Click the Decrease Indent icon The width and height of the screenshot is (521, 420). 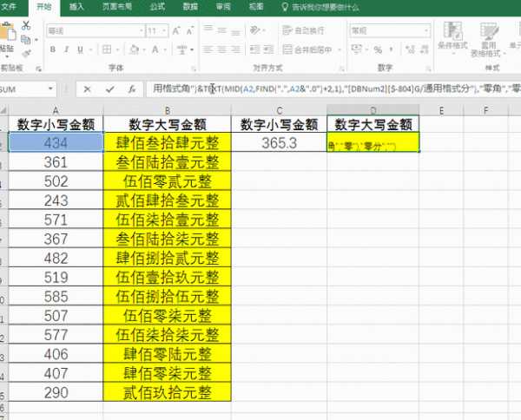point(254,49)
